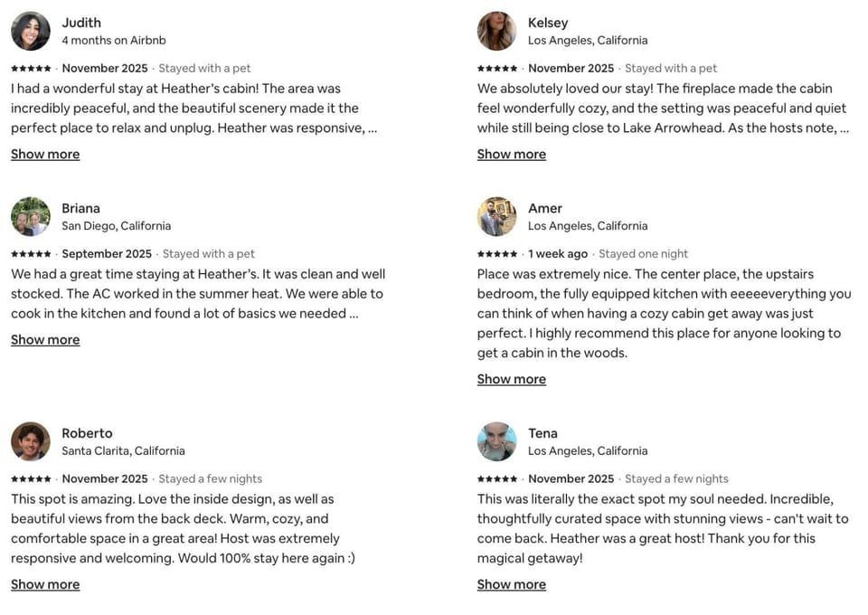Viewport: 868px width, 615px height.
Task: Expand Briana's full review text
Action: click(x=45, y=340)
